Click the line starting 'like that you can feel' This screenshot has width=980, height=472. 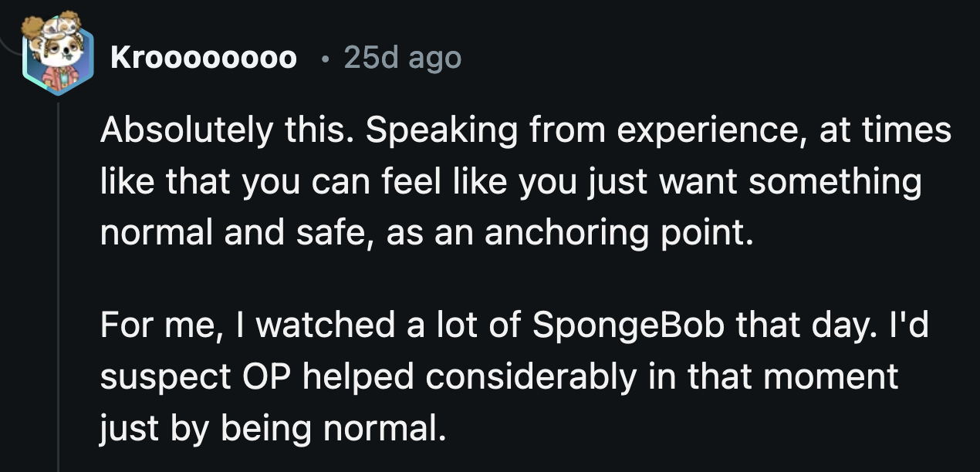pos(511,182)
